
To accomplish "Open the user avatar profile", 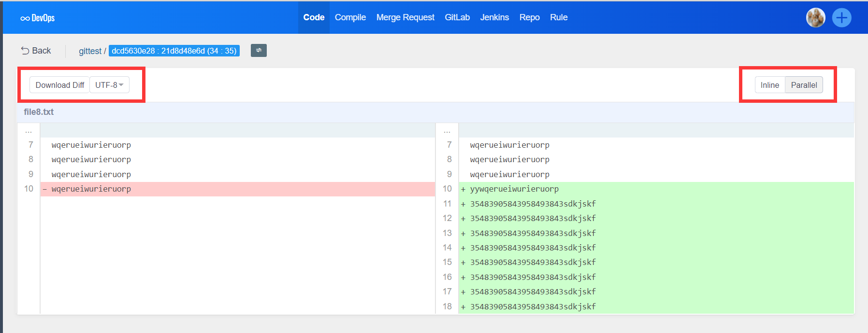I will (x=815, y=18).
